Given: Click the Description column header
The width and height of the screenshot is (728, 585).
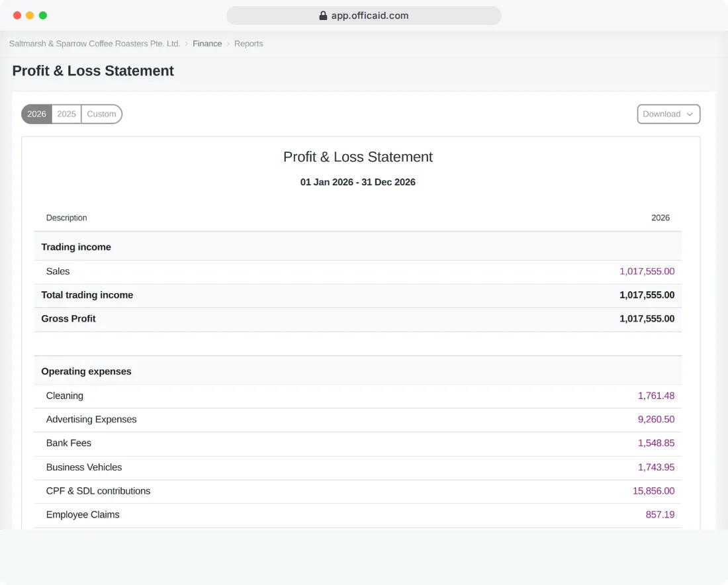Looking at the screenshot, I should (66, 218).
